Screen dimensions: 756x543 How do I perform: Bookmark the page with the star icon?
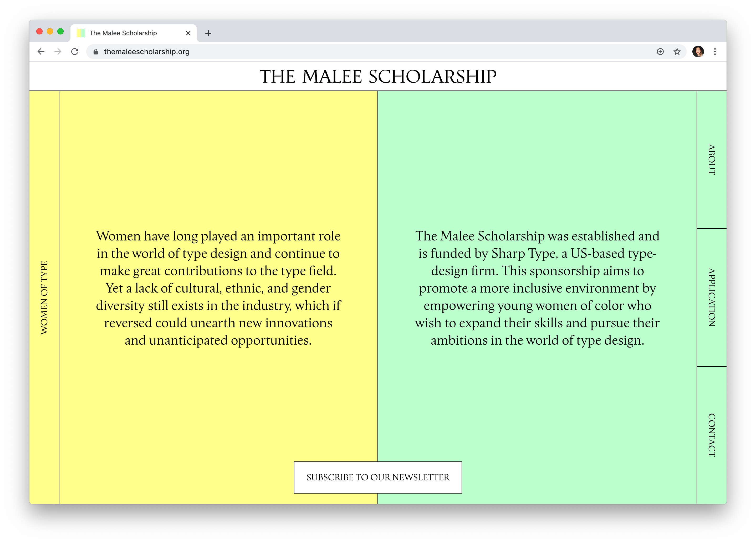coord(677,52)
